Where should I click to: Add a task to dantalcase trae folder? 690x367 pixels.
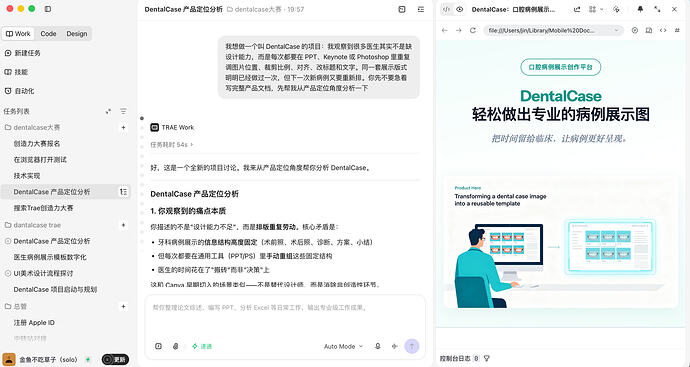coord(123,225)
